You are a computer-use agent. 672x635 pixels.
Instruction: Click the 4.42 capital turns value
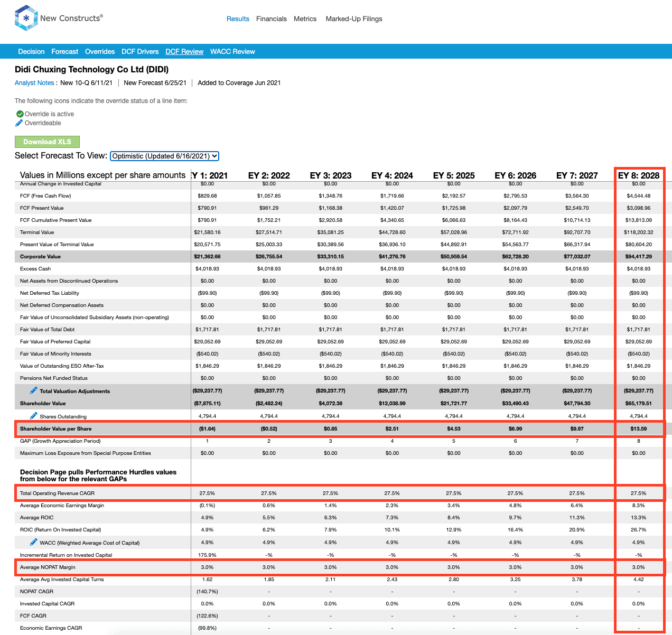point(639,580)
